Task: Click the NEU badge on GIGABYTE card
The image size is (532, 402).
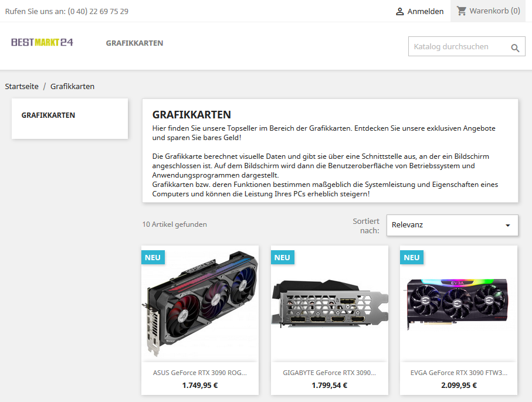Action: (x=283, y=258)
